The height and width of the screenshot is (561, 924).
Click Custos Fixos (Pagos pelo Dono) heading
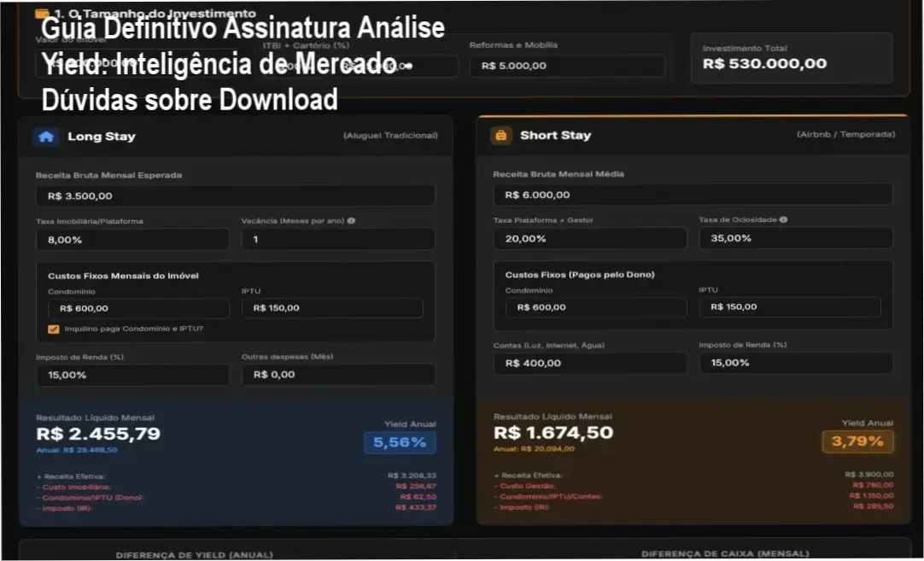580,275
